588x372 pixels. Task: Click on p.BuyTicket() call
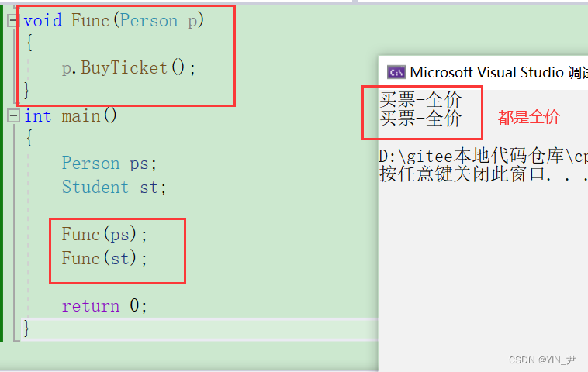tap(129, 68)
